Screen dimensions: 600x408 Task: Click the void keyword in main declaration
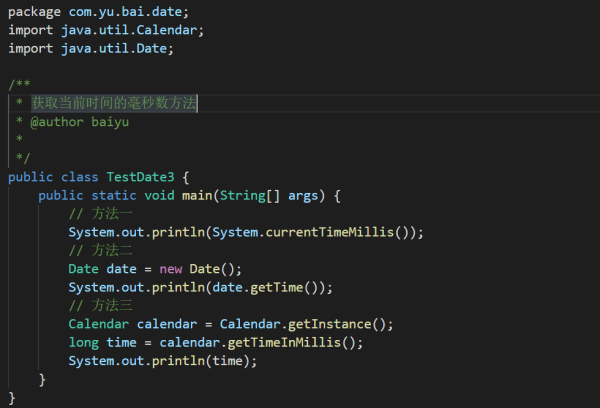coord(159,196)
